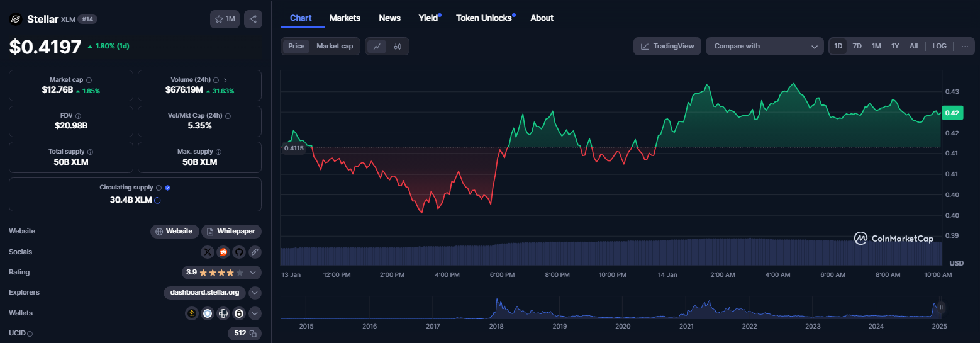Click Market cap info icon
The image size is (980, 343).
click(89, 80)
